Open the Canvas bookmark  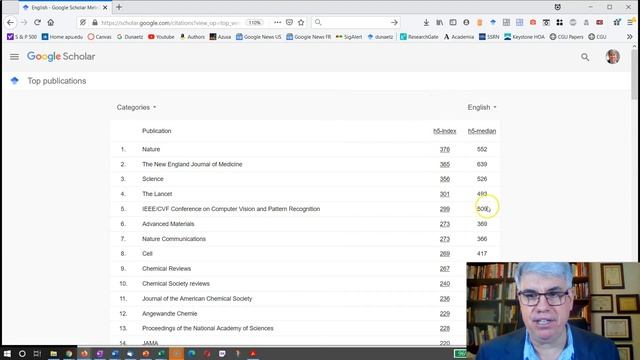pyautogui.click(x=100, y=37)
